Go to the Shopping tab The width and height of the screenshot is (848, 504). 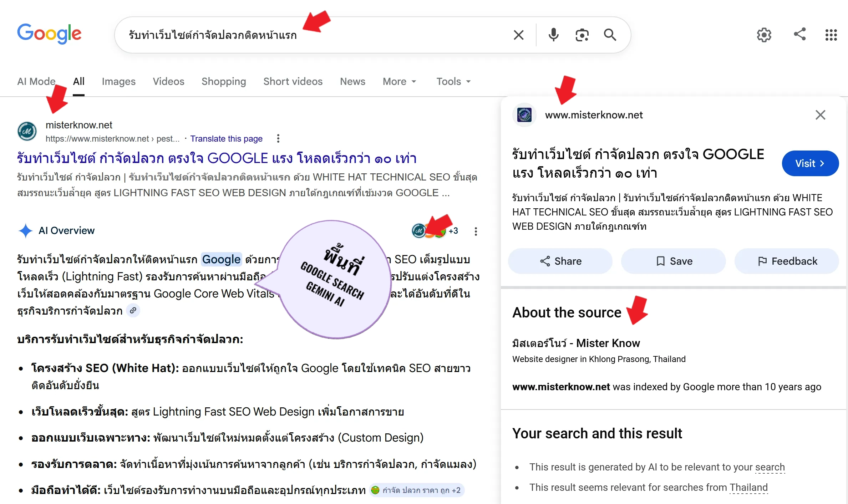click(224, 81)
